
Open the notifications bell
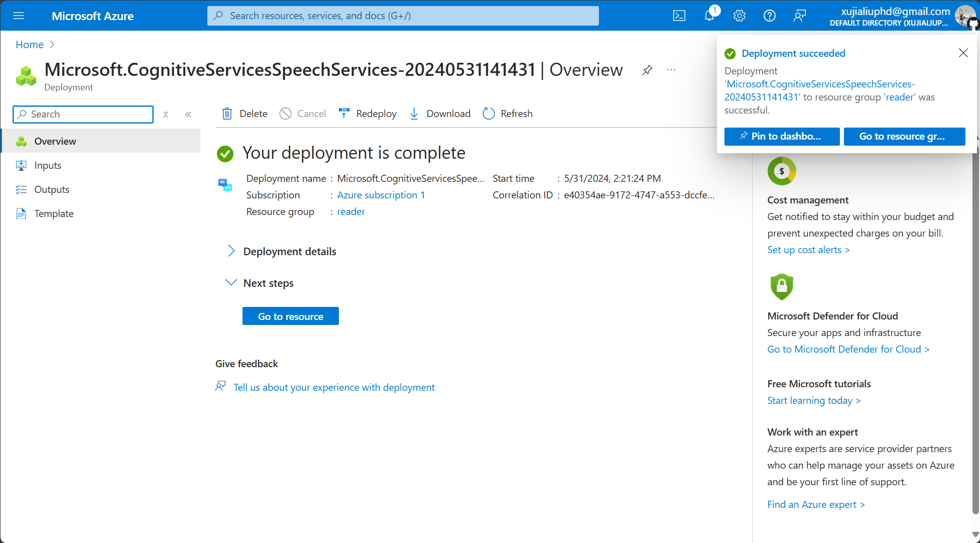[709, 16]
